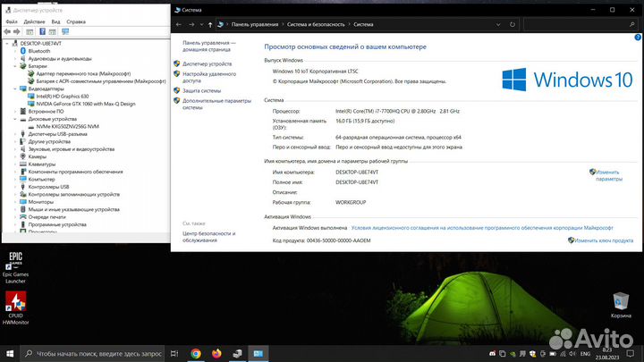Open address bar history dropdown
This screenshot has width=644, height=362.
point(498,25)
